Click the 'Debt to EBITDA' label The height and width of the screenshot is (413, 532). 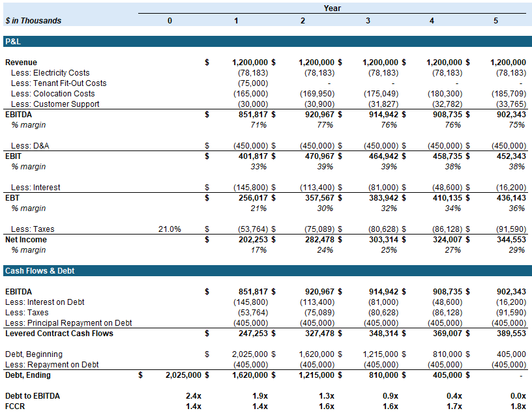click(33, 396)
